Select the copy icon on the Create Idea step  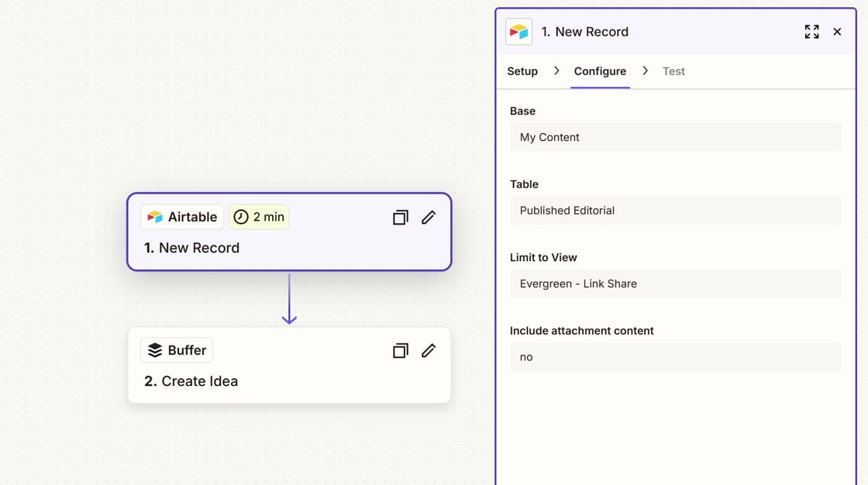(400, 350)
